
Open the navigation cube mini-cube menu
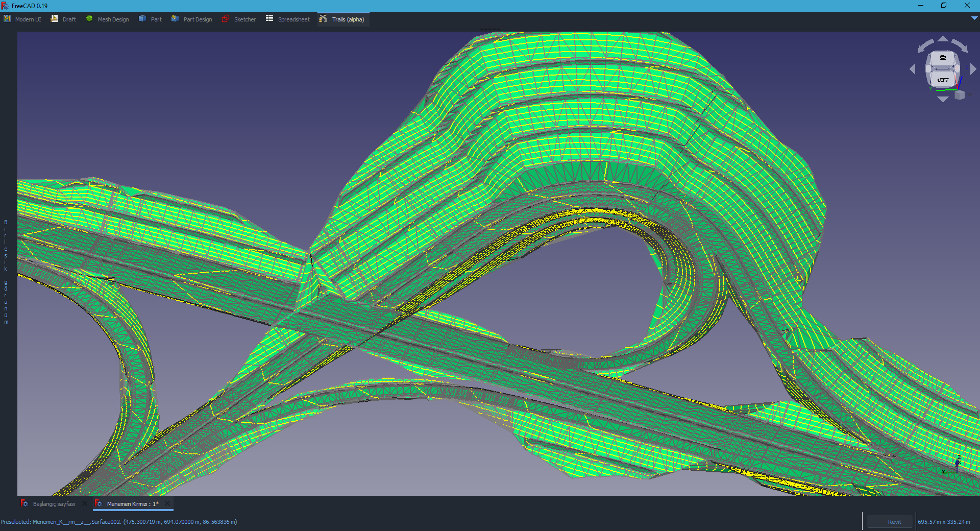pyautogui.click(x=960, y=95)
